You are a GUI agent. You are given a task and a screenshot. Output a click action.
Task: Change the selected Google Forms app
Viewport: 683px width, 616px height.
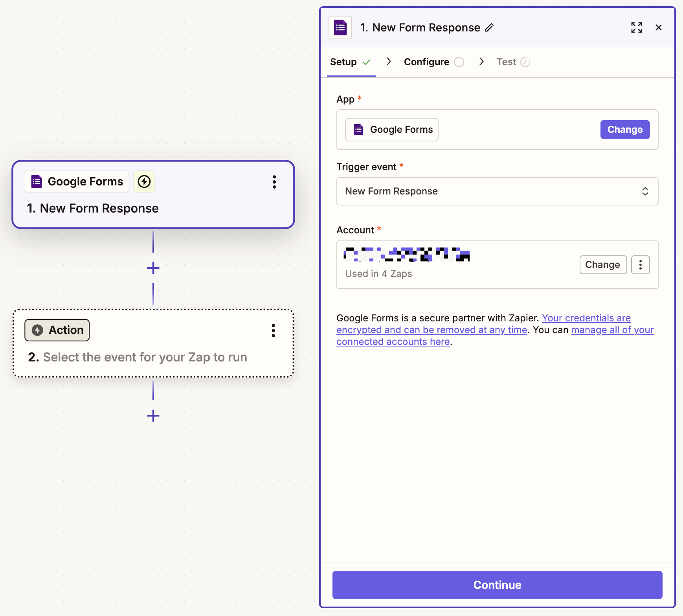pyautogui.click(x=625, y=130)
